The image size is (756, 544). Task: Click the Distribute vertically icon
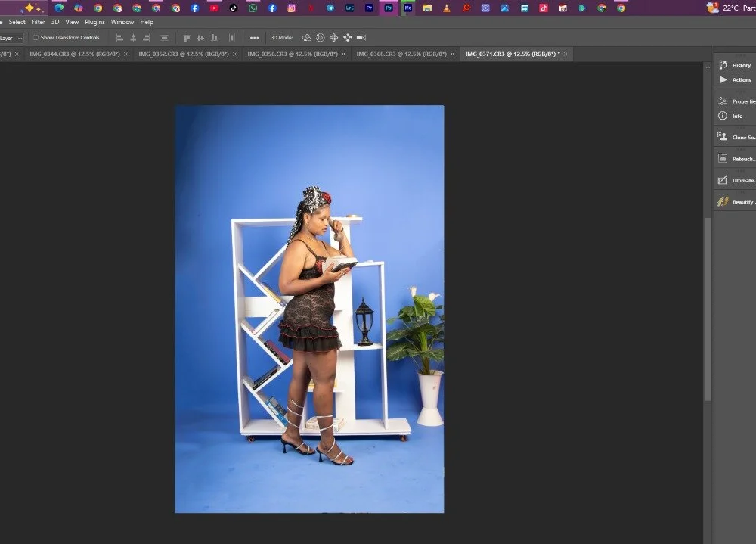coord(164,38)
